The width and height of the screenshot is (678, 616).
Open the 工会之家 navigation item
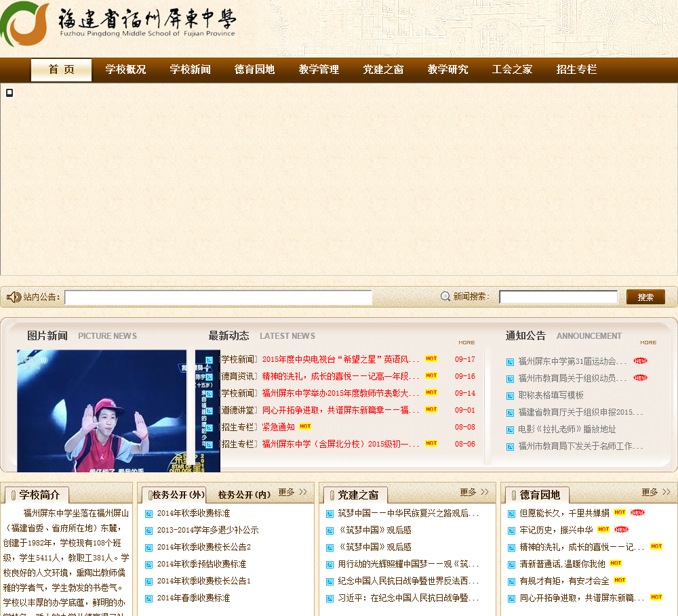512,70
